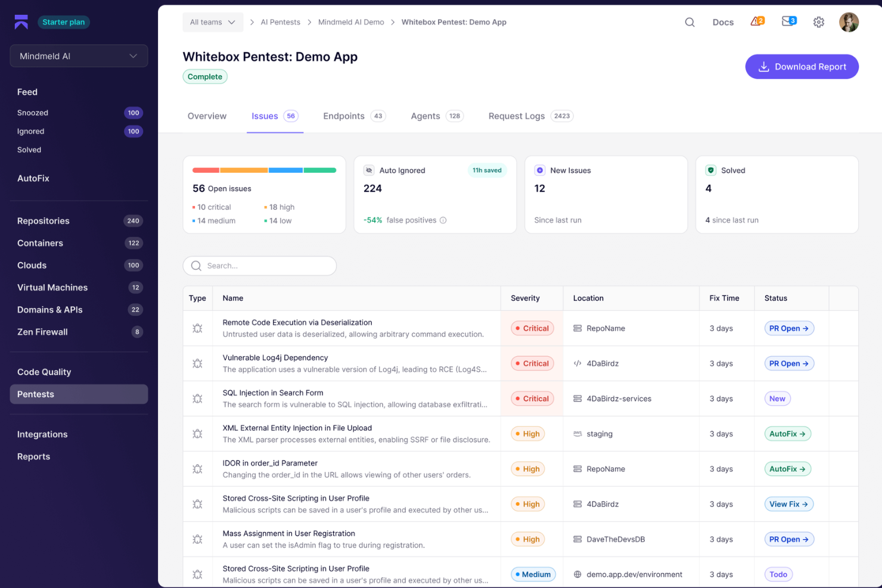The width and height of the screenshot is (882, 588).
Task: Click the Download Report button
Action: [x=802, y=66]
